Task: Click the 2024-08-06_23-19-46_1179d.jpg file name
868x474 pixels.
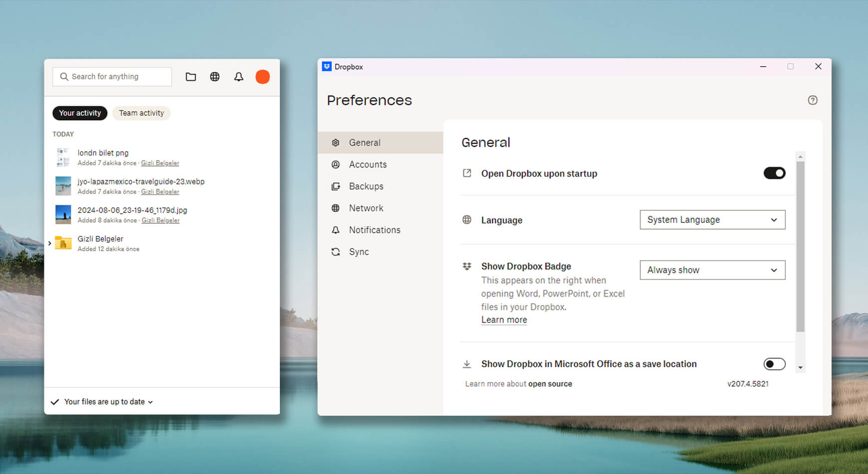Action: coord(132,210)
